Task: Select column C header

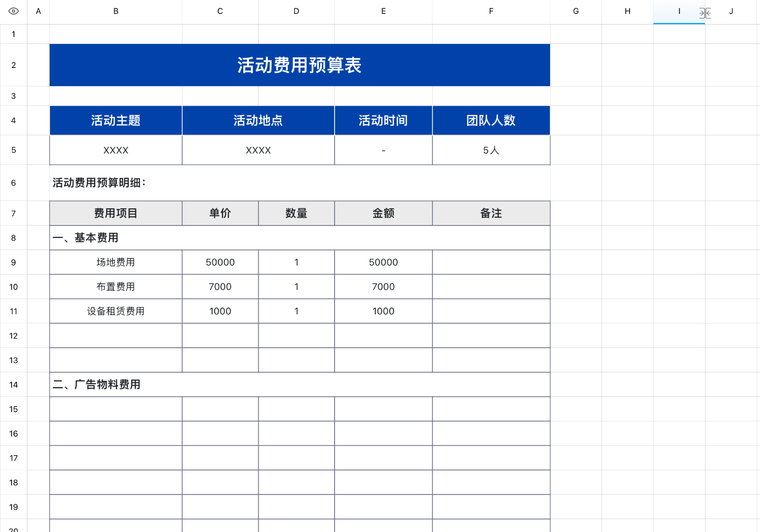Action: tap(220, 11)
